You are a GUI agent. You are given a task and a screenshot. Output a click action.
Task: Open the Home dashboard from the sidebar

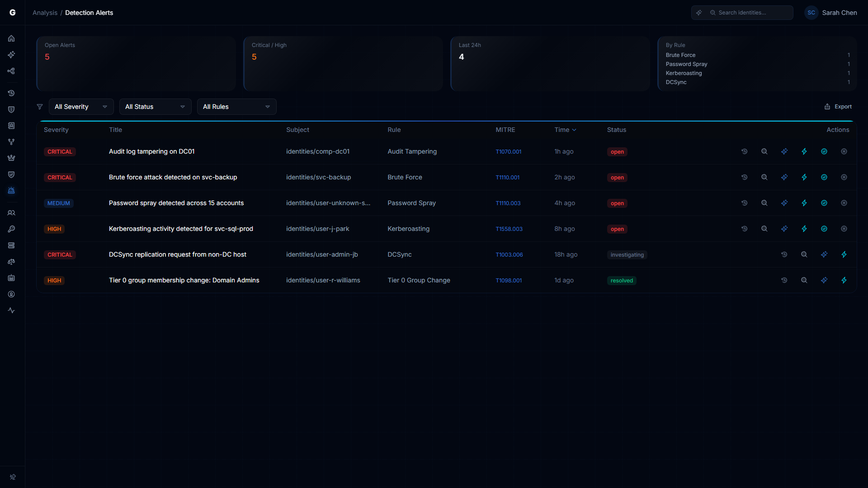pyautogui.click(x=11, y=38)
